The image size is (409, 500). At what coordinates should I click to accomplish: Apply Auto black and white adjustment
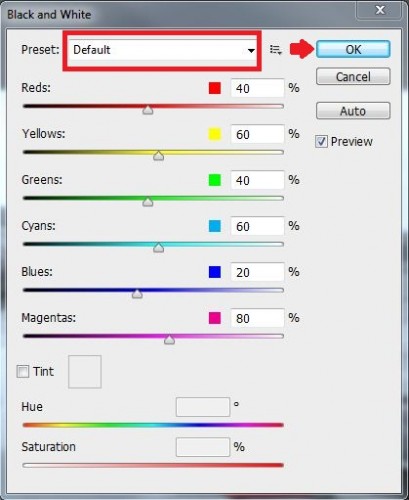pyautogui.click(x=353, y=111)
